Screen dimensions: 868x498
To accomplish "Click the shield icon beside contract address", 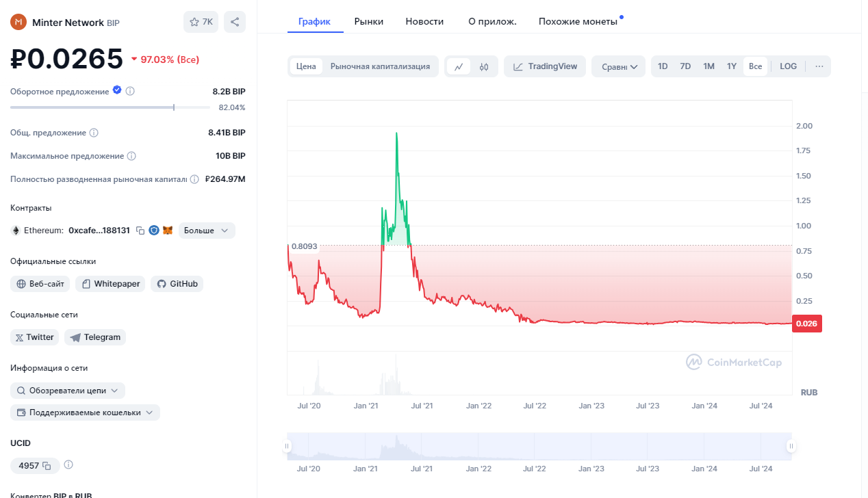I will coord(154,231).
